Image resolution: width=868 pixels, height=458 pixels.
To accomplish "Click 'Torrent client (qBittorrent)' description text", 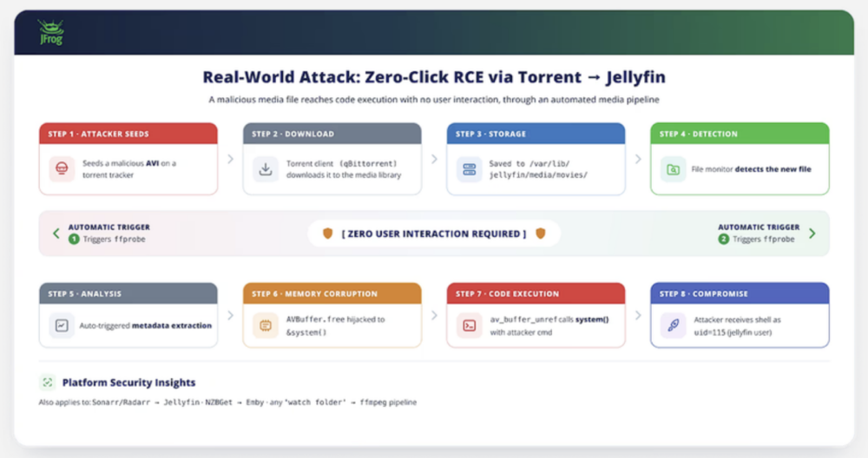I will tap(344, 169).
